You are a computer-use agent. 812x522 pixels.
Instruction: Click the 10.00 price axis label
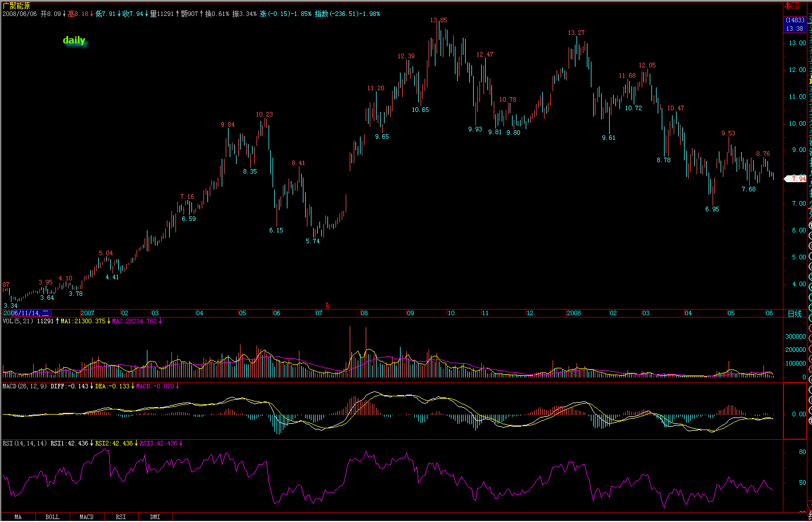tap(797, 123)
